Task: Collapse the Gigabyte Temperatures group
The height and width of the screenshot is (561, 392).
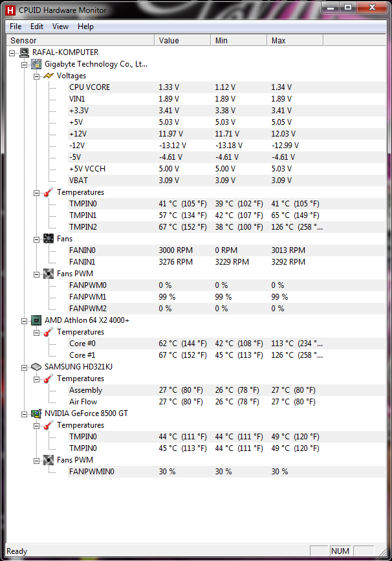Action: click(x=36, y=193)
